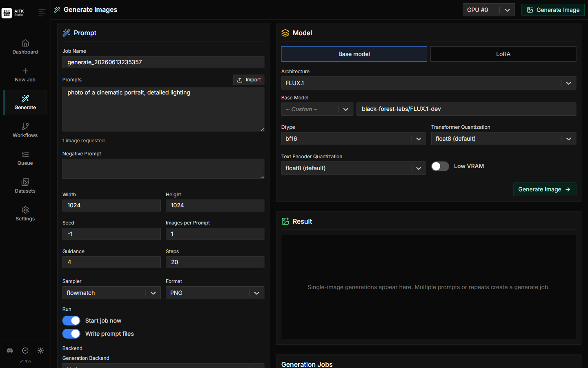Click the Discord icon at sidebar bottom
This screenshot has height=368, width=588.
(x=10, y=350)
